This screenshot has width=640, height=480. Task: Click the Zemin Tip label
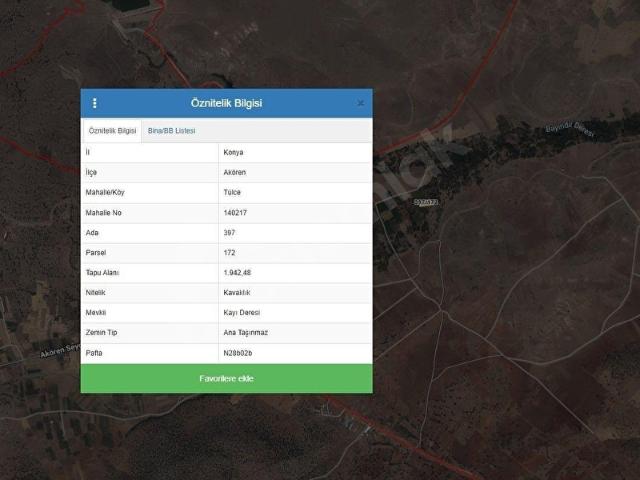[101, 333]
